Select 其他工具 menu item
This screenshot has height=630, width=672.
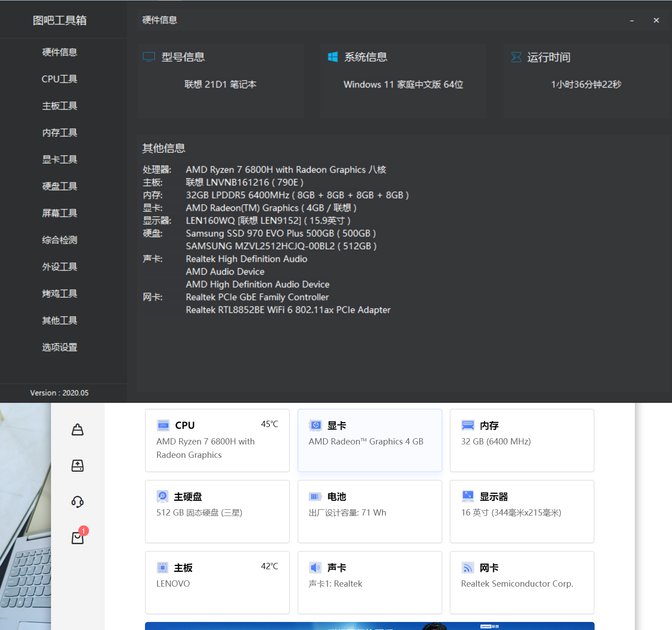click(x=60, y=321)
